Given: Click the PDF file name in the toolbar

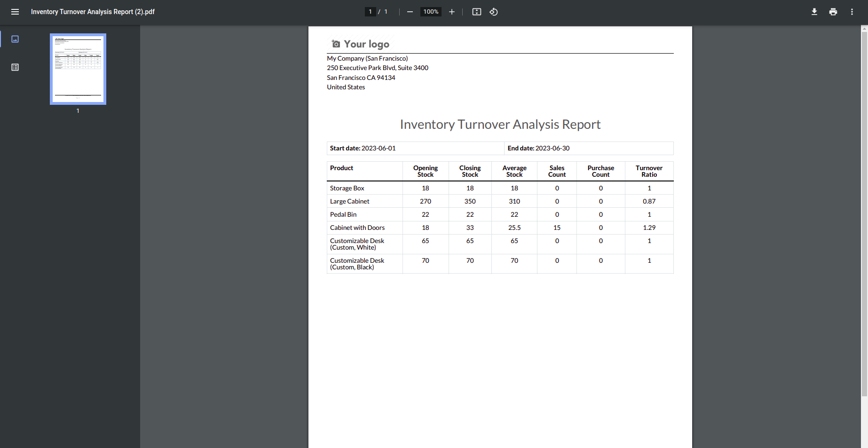Looking at the screenshot, I should click(x=93, y=12).
